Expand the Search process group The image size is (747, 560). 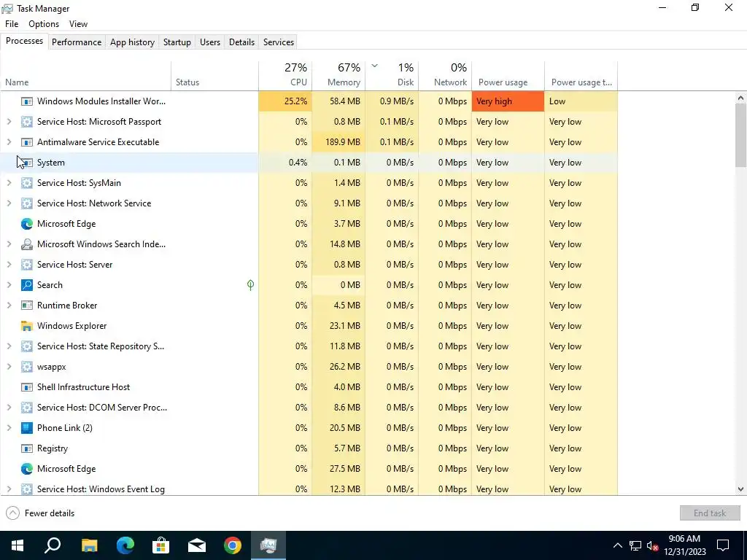[x=9, y=285]
